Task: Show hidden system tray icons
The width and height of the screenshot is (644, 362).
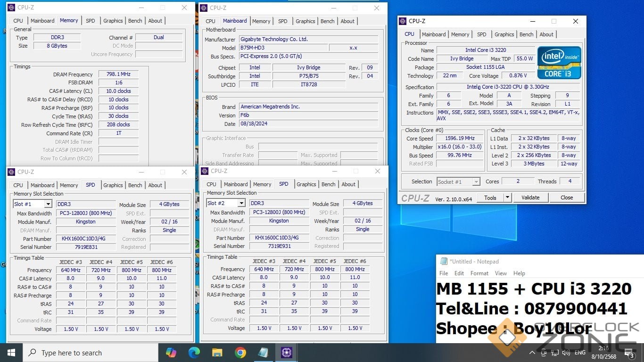Action: click(532, 353)
